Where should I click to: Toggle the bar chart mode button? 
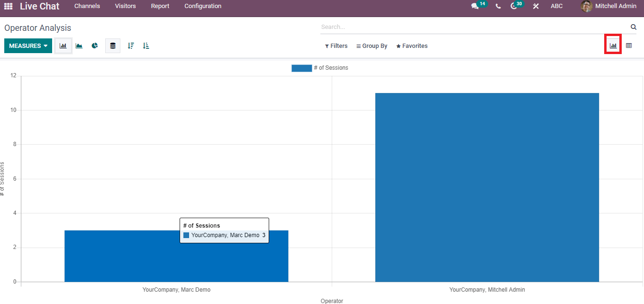coord(63,46)
